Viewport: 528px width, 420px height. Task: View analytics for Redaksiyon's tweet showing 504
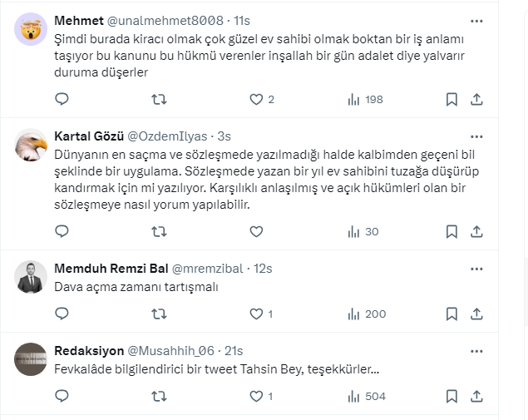[x=365, y=397]
